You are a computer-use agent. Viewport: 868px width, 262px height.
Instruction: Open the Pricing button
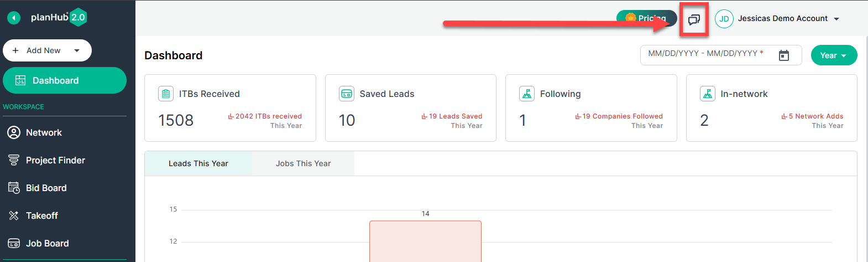[x=646, y=18]
